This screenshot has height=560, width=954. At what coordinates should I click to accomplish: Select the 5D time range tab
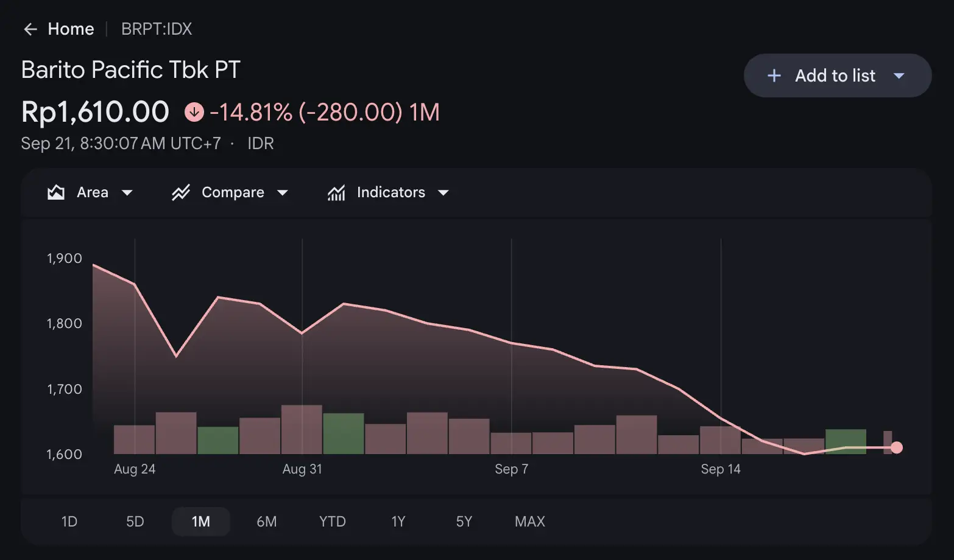[x=135, y=522]
